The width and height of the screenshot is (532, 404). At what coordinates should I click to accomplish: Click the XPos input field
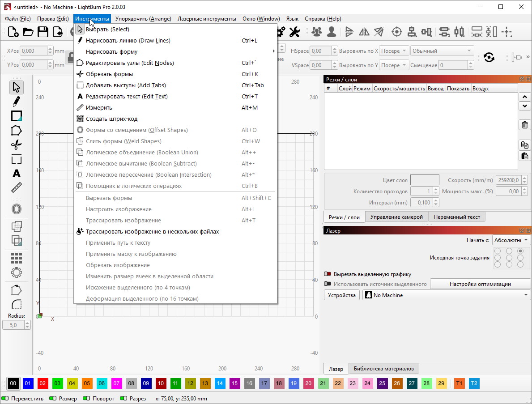33,51
